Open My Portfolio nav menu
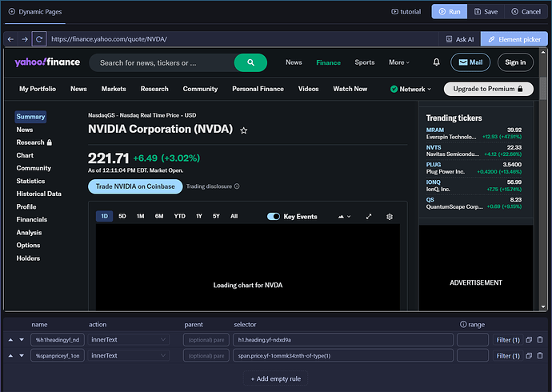 pyautogui.click(x=38, y=89)
